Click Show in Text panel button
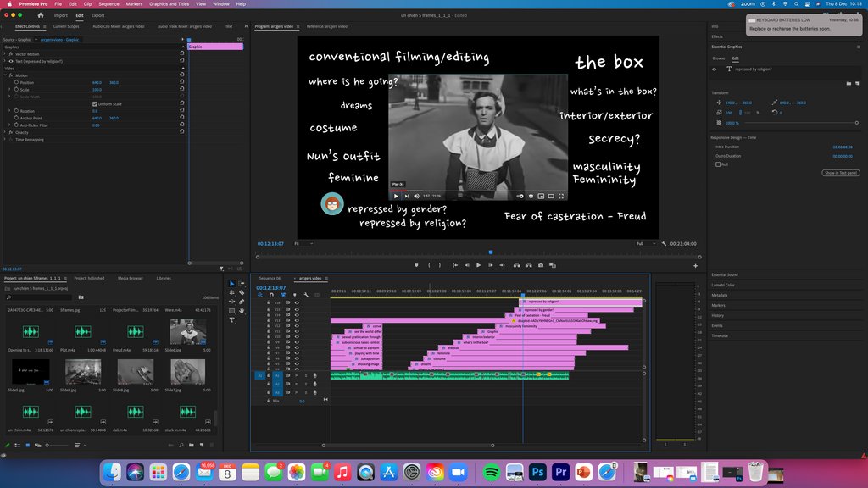Viewport: 868px width, 488px height. (840, 173)
